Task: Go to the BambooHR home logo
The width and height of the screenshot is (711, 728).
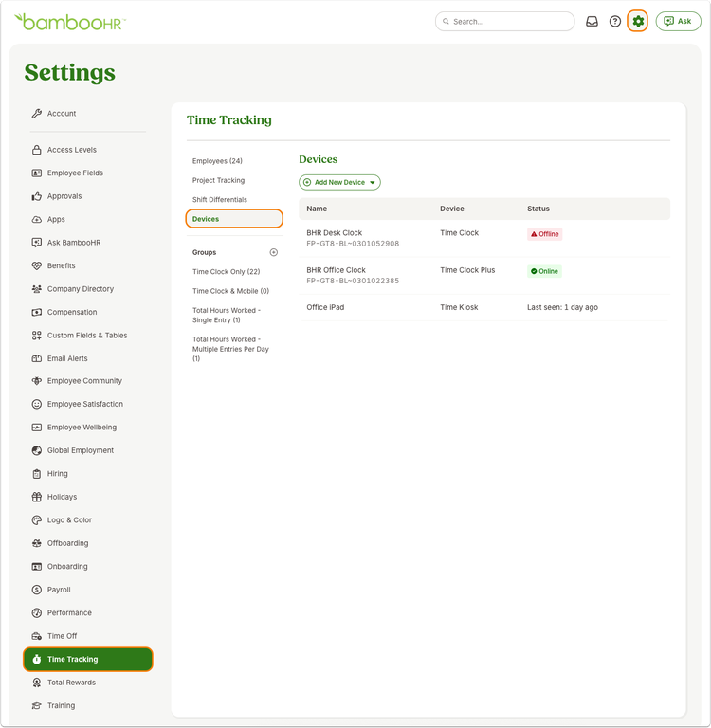Action: point(69,22)
